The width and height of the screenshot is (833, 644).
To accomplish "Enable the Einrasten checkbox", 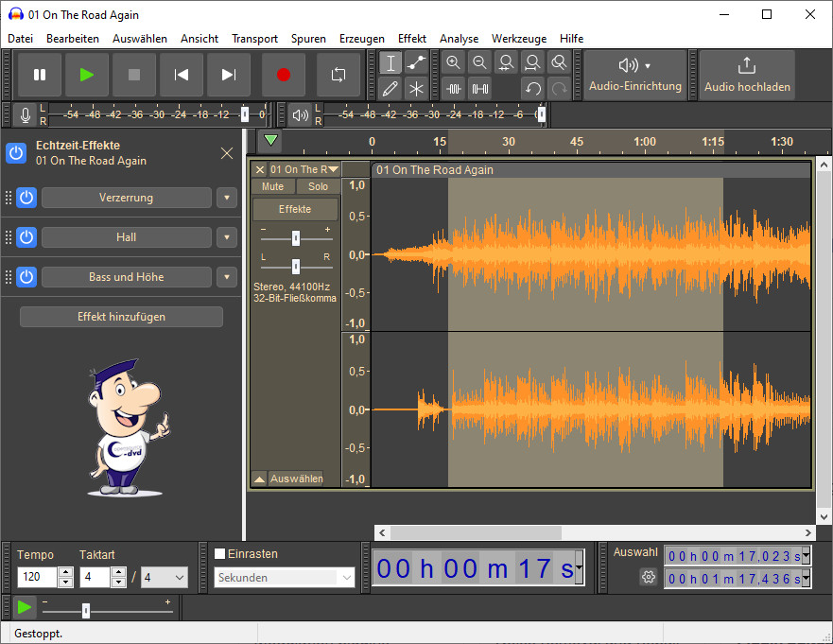I will pos(220,554).
